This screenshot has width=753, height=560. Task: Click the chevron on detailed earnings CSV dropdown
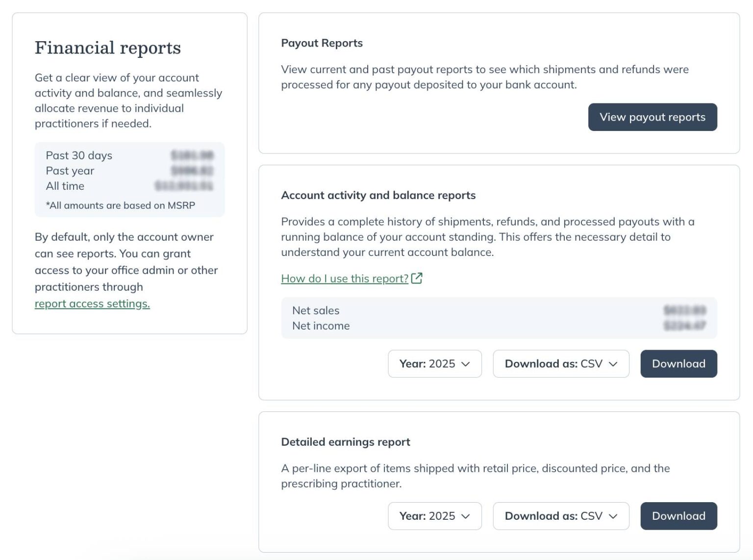613,516
